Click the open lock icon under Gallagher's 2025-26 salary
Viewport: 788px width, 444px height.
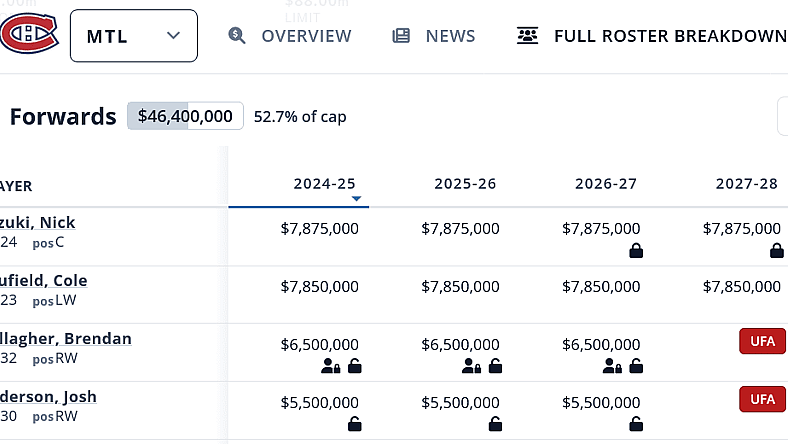click(495, 367)
